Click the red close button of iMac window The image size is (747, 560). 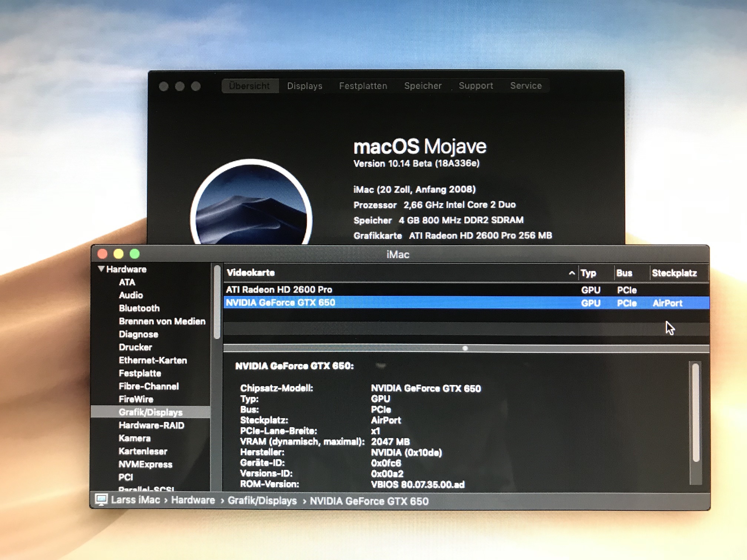pyautogui.click(x=103, y=254)
